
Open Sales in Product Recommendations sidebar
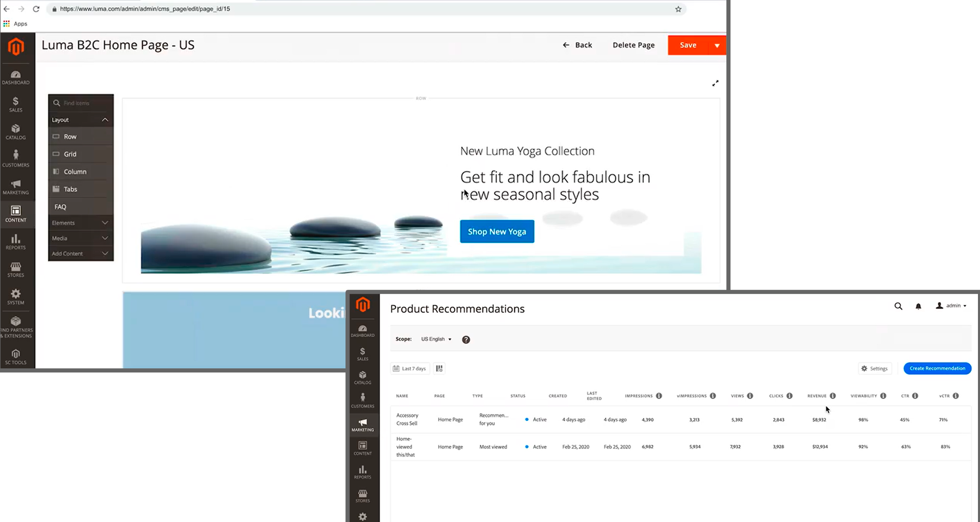click(x=362, y=355)
